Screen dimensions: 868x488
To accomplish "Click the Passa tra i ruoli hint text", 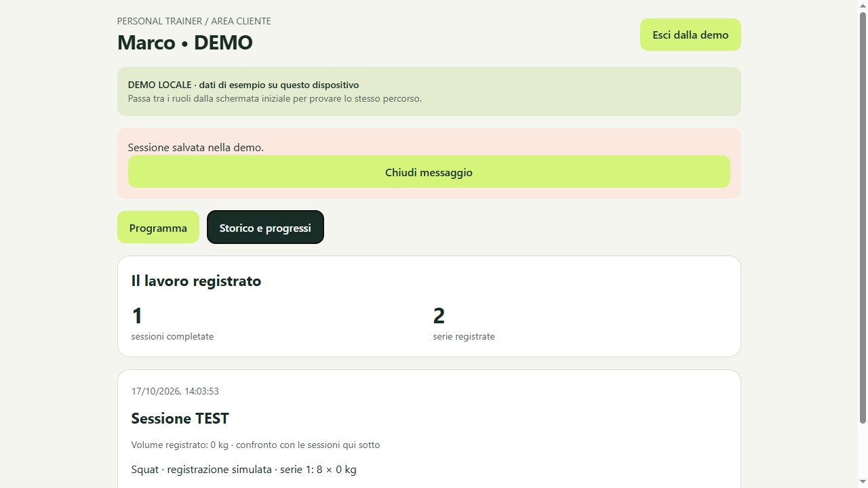I will (275, 98).
